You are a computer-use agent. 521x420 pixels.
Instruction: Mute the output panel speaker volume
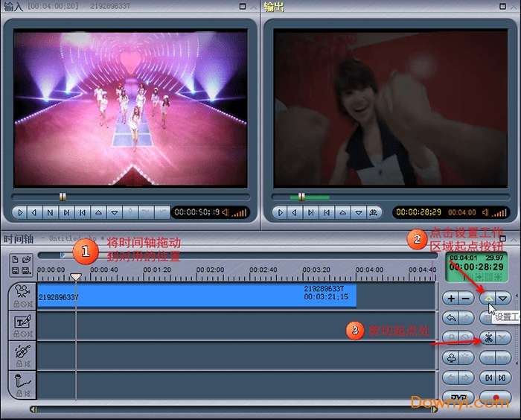pos(485,212)
